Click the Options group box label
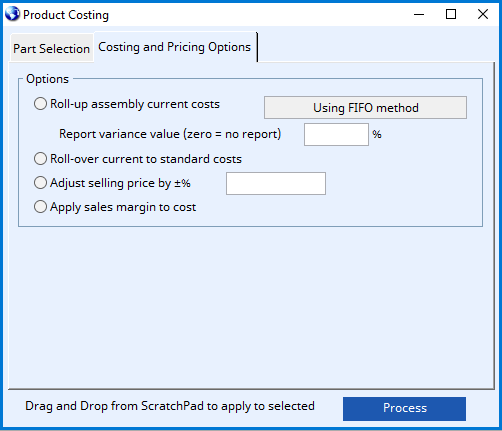 click(x=47, y=79)
